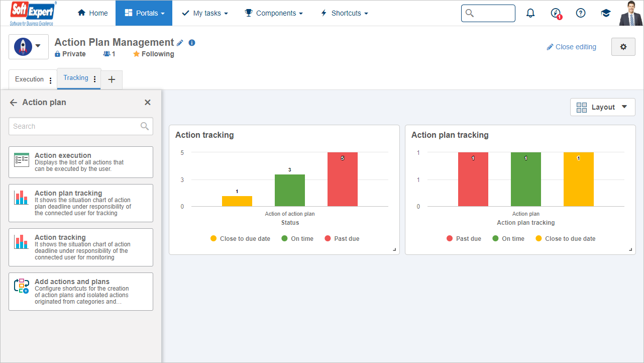Click the members count icon

[106, 54]
